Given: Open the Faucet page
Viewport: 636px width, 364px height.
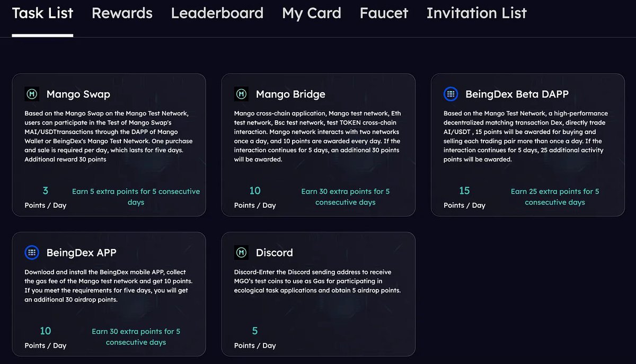Looking at the screenshot, I should tap(383, 13).
